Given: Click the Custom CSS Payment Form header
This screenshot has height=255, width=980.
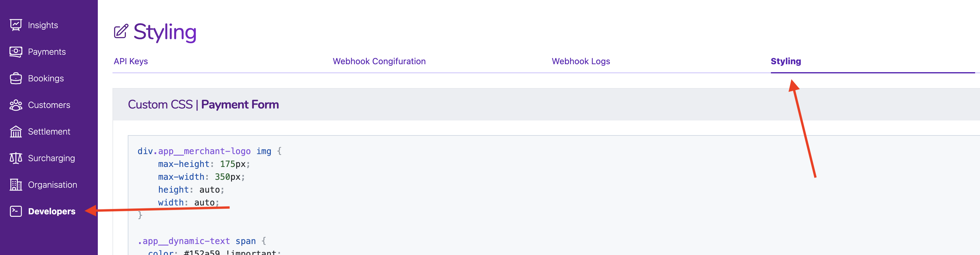Looking at the screenshot, I should point(203,105).
